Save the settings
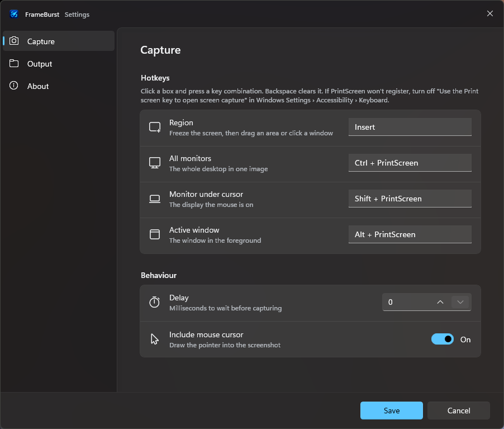 (x=392, y=411)
